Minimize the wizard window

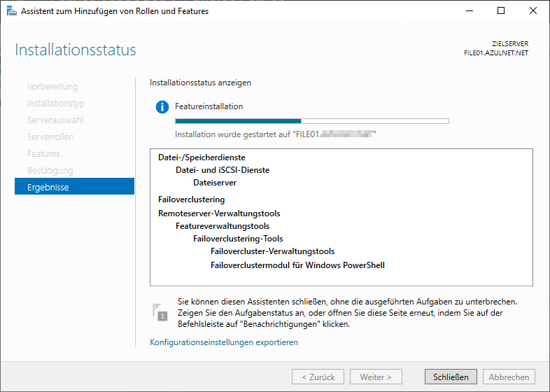click(468, 10)
